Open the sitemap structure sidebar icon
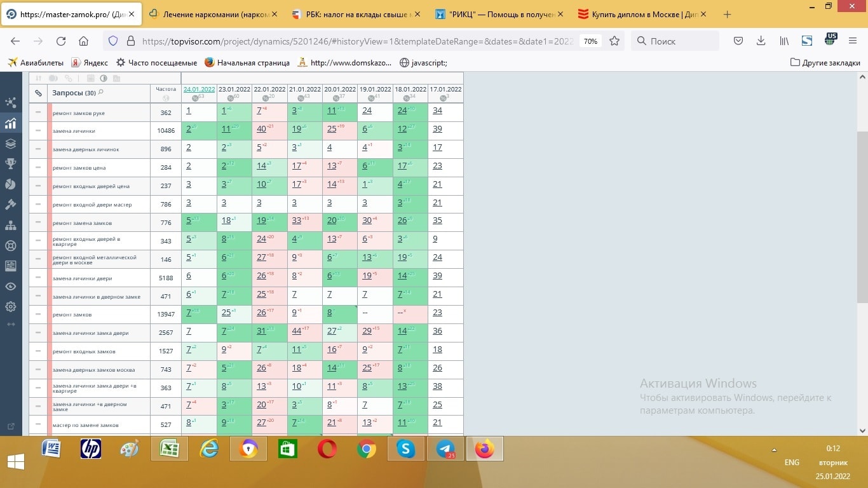Viewport: 868px width, 488px height. pyautogui.click(x=10, y=225)
